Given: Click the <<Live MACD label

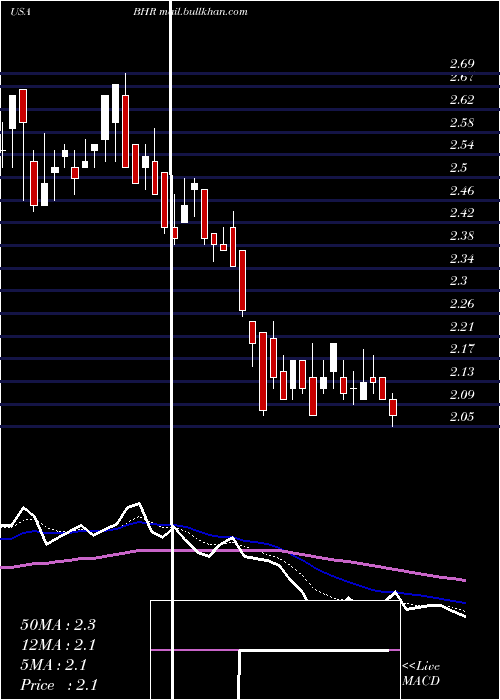Looking at the screenshot, I should tap(421, 674).
